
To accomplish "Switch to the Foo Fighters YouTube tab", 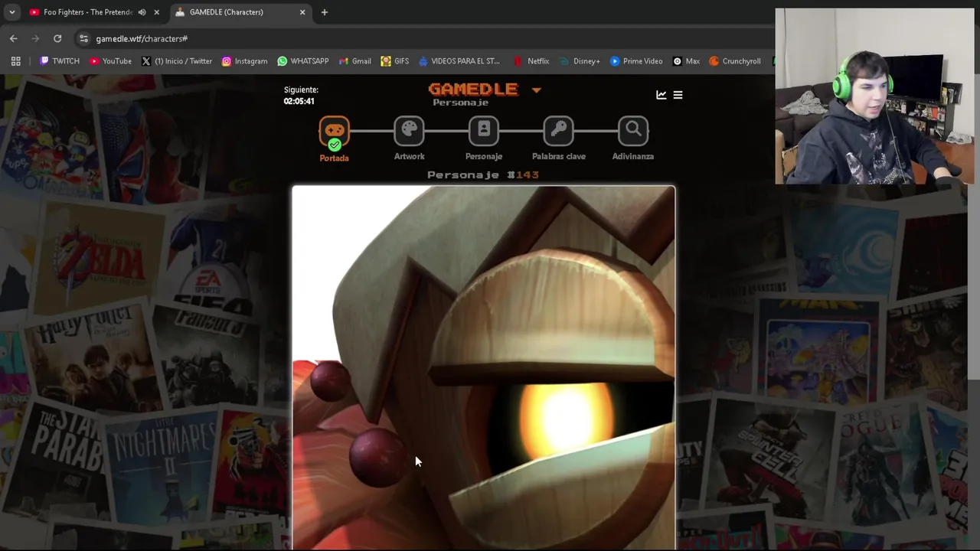I will (88, 12).
